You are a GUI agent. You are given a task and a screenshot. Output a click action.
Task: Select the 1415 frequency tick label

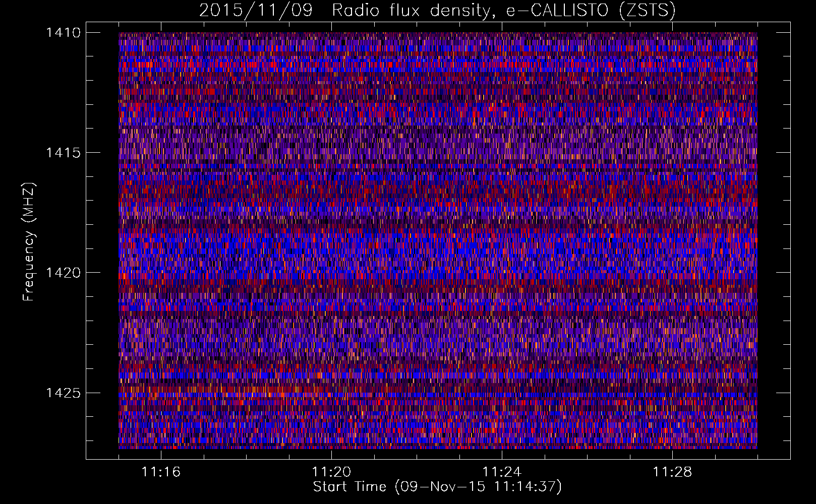[x=63, y=153]
